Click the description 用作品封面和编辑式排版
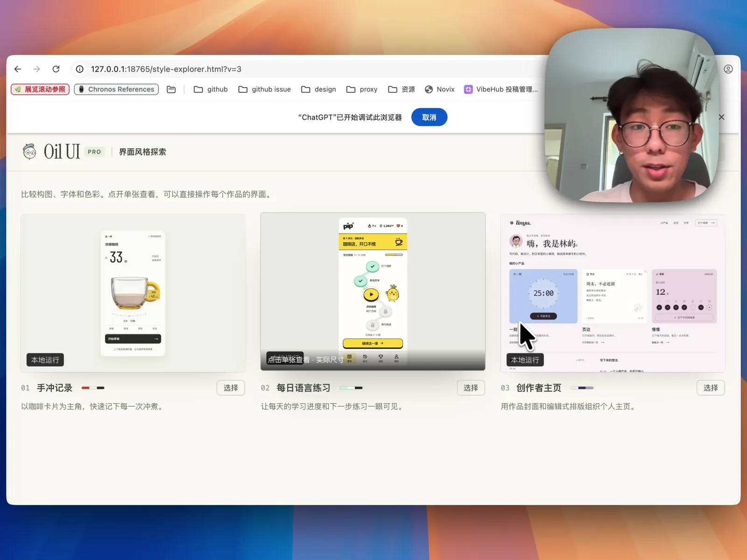Image resolution: width=747 pixels, height=560 pixels. pyautogui.click(x=569, y=406)
